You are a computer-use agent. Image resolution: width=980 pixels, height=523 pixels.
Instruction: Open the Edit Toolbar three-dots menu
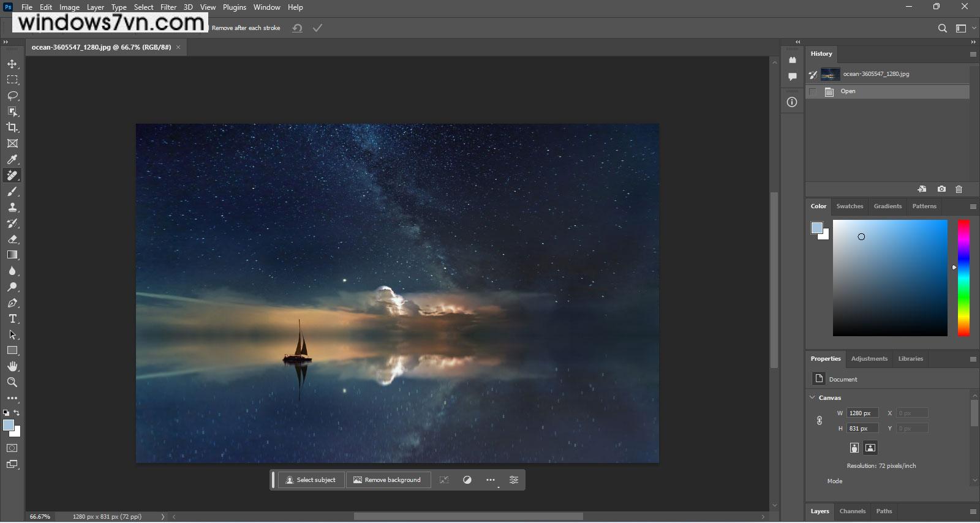pos(12,398)
